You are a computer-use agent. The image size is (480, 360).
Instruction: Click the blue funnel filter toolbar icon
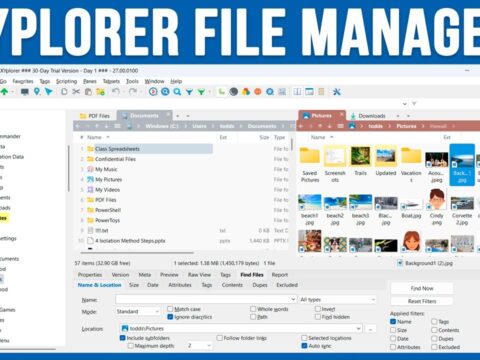(x=189, y=92)
